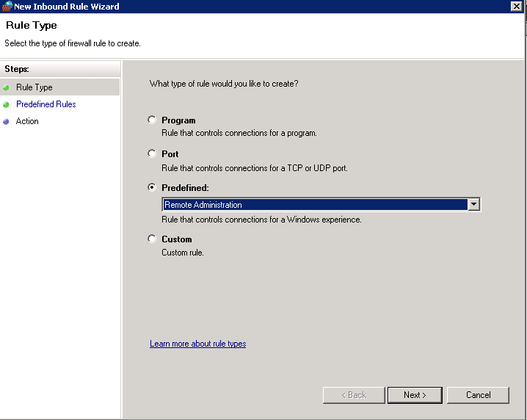527x420 pixels.
Task: Cancel the wizard with the Cancel button
Action: 478,395
